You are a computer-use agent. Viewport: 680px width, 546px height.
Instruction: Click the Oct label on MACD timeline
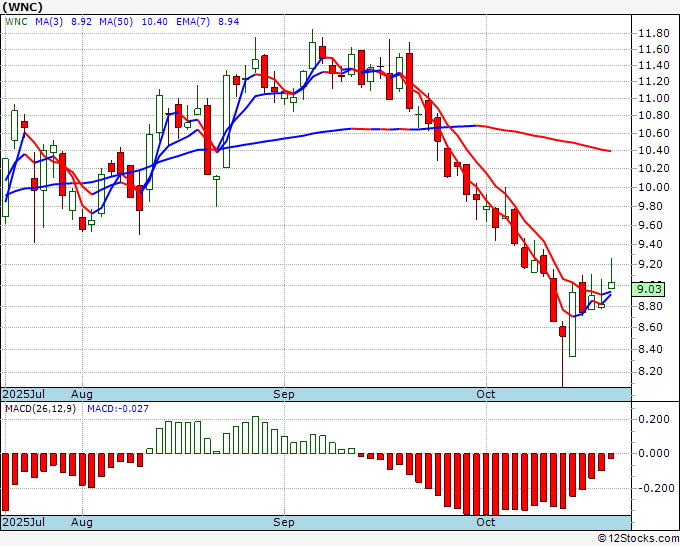coord(485,522)
